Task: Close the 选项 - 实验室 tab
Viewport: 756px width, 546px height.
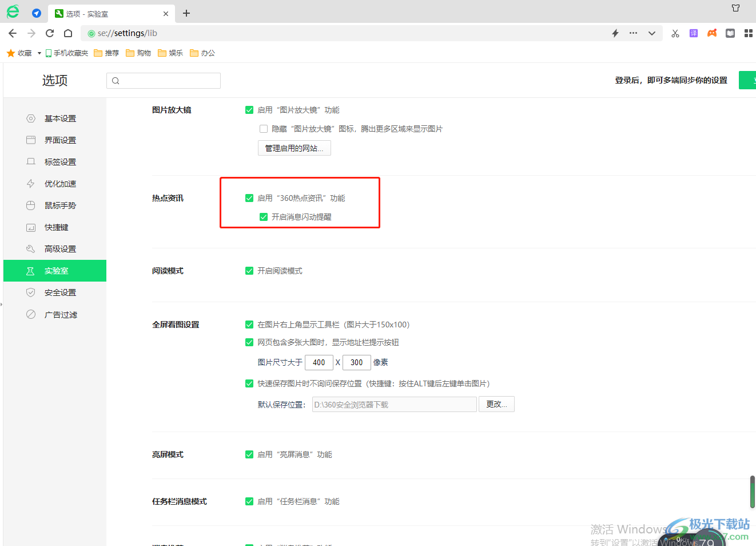Action: [x=166, y=14]
